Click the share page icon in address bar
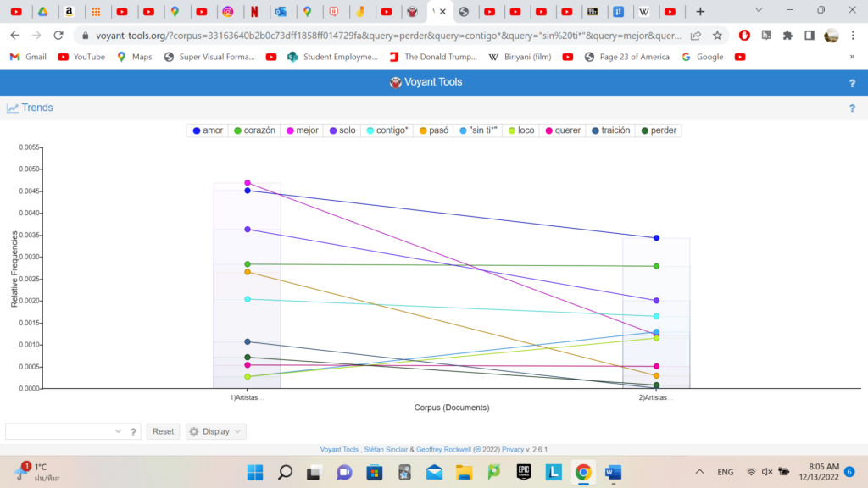This screenshot has height=488, width=868. pyautogui.click(x=696, y=36)
